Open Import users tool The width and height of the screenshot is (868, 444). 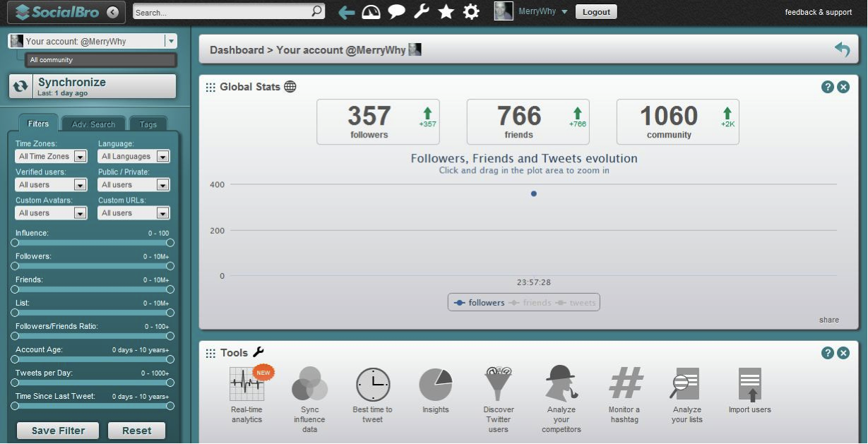[x=749, y=390]
